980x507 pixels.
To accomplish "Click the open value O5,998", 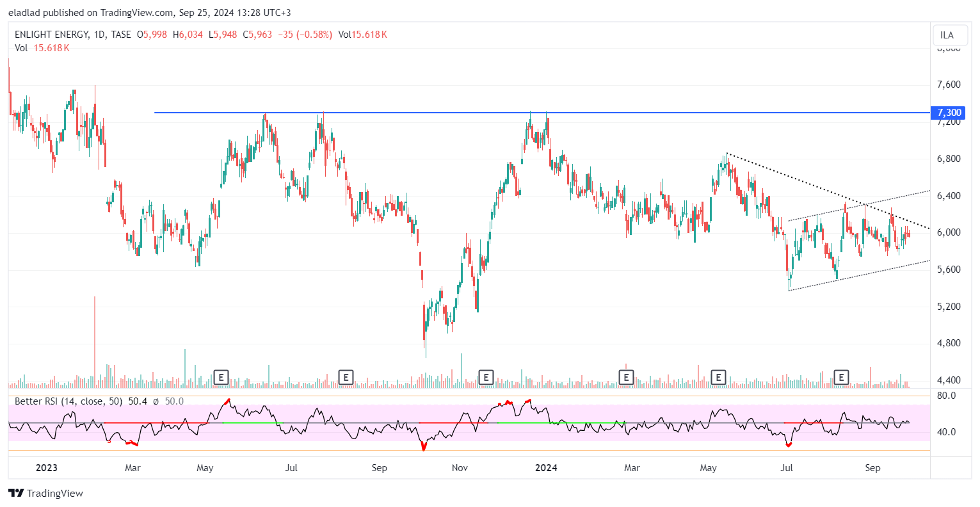I will (x=152, y=35).
